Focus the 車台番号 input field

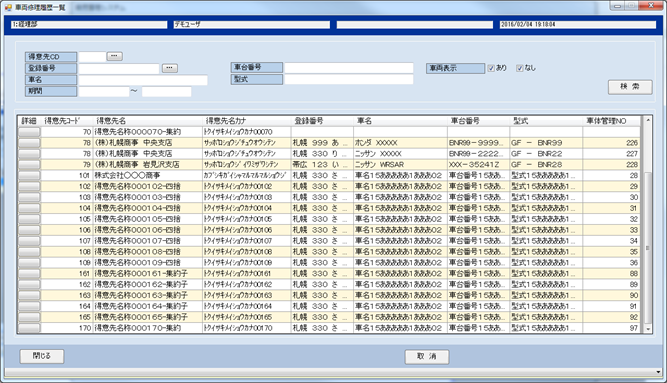point(349,68)
